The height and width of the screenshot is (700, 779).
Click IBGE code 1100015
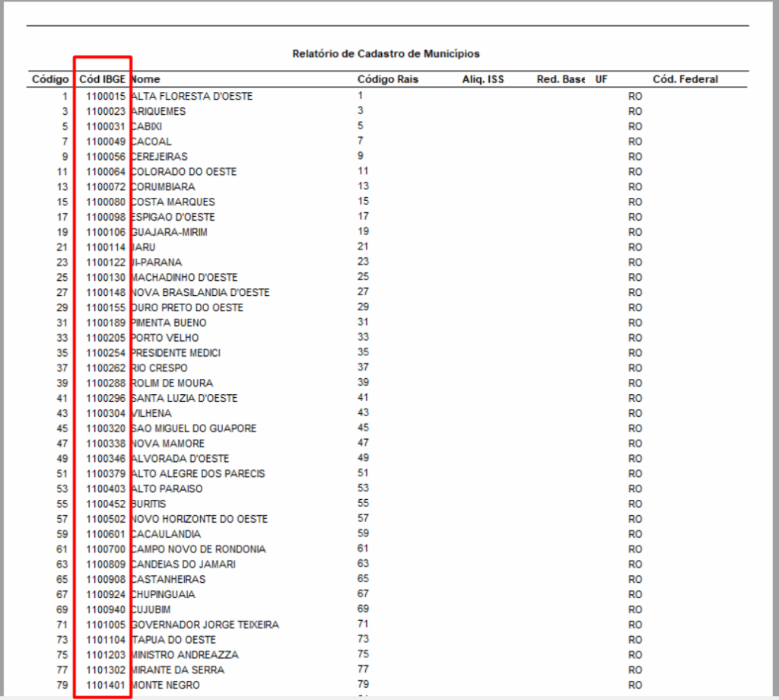pyautogui.click(x=106, y=97)
